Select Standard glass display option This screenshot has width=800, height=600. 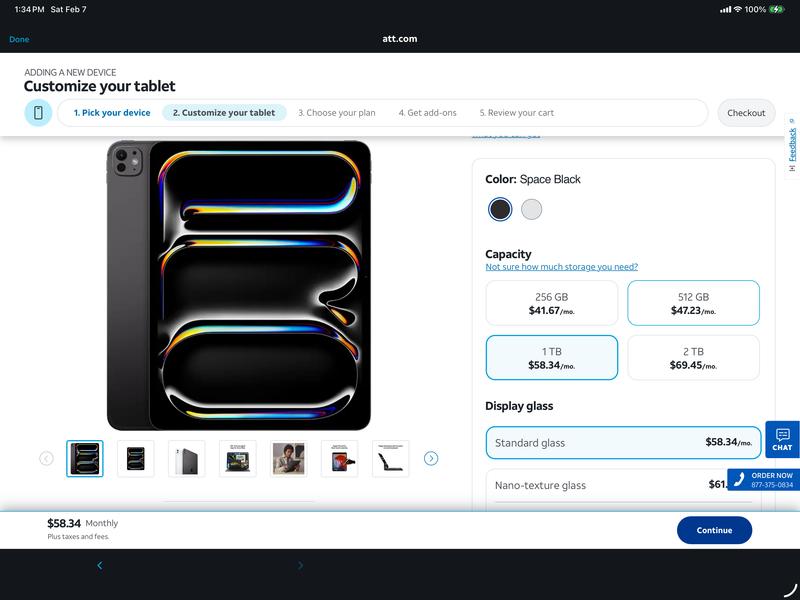point(623,442)
